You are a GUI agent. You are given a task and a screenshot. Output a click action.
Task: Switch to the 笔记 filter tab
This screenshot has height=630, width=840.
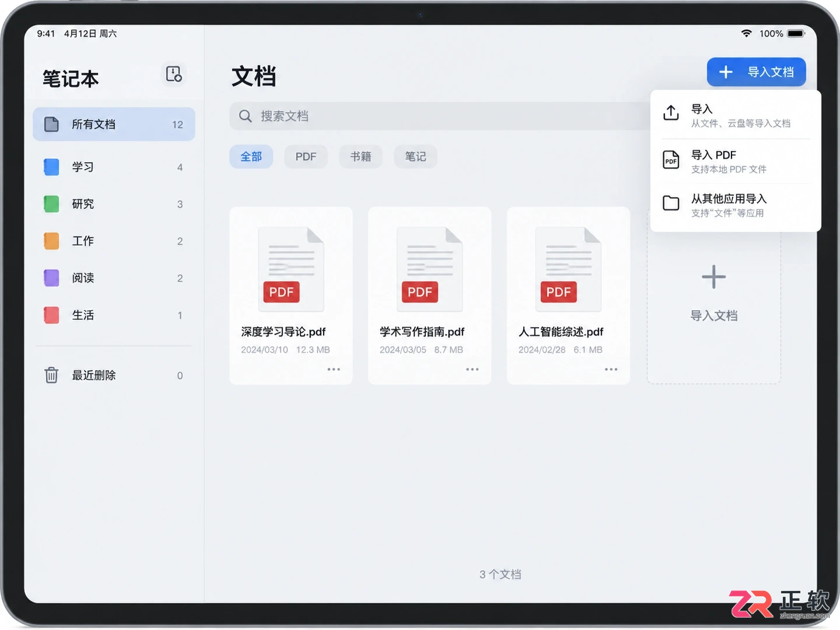(415, 157)
